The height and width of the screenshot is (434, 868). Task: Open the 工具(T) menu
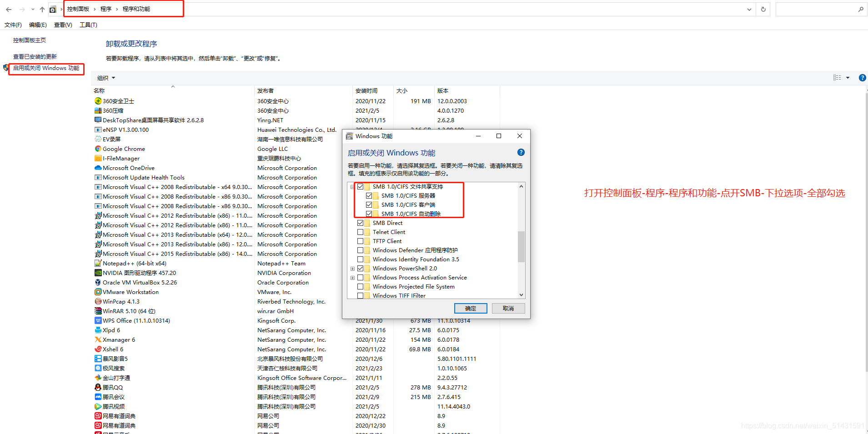point(88,25)
